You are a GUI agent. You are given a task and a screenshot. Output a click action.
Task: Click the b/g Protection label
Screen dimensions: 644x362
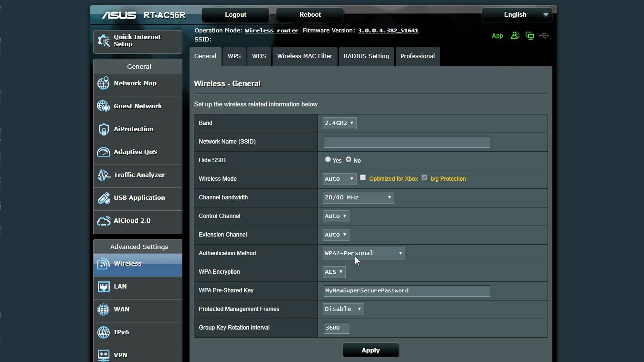point(448,179)
